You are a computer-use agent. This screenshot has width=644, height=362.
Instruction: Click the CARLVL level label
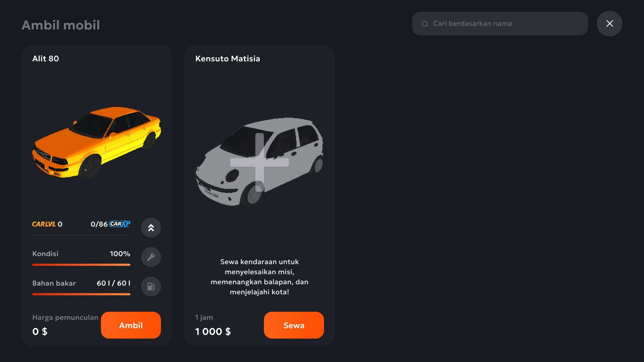point(44,224)
